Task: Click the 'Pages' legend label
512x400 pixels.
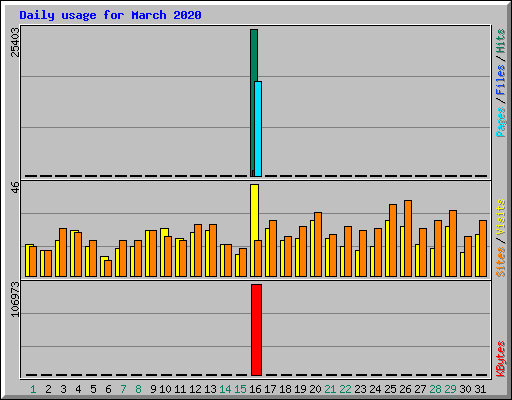Action: pyautogui.click(x=501, y=122)
